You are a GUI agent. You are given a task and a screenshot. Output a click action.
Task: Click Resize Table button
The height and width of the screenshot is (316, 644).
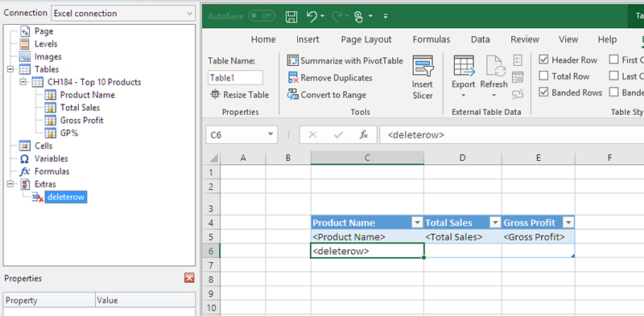(239, 95)
